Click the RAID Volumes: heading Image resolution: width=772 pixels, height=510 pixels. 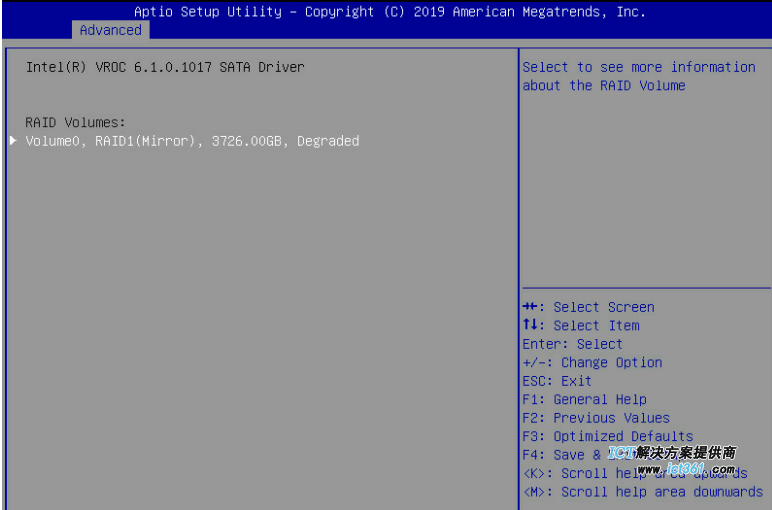pos(75,123)
